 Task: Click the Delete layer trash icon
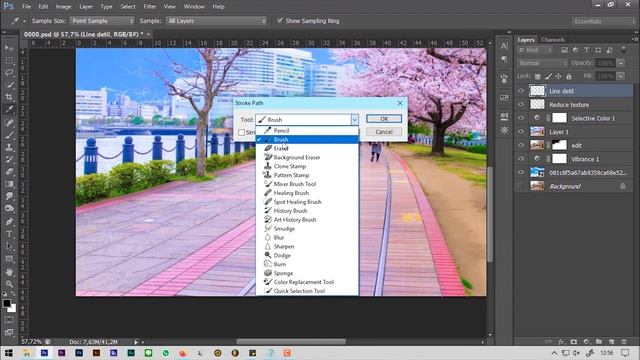pos(624,341)
